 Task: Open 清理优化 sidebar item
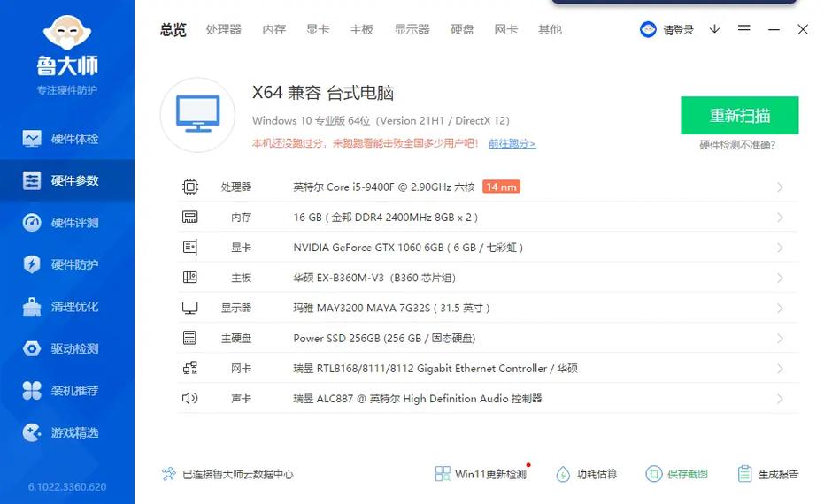[x=66, y=307]
